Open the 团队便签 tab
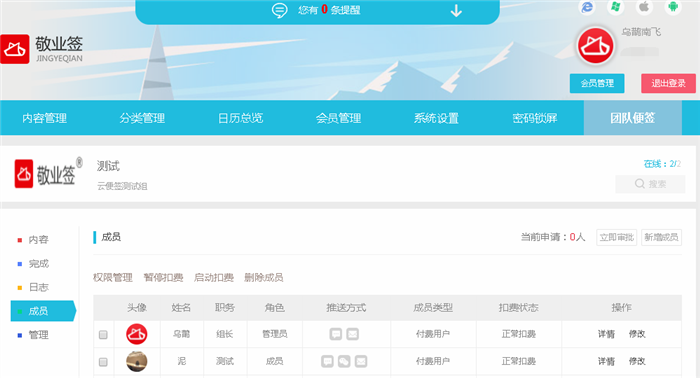 click(x=633, y=118)
